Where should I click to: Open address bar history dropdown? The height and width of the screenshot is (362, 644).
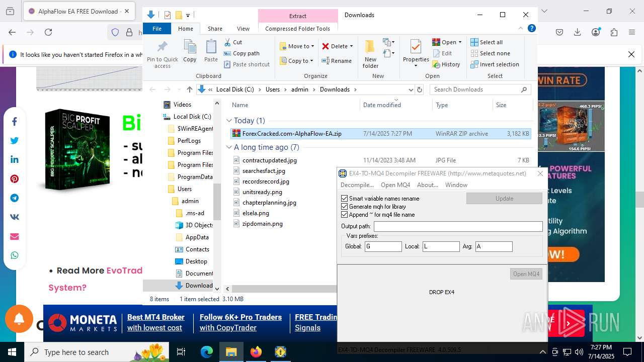click(x=411, y=89)
